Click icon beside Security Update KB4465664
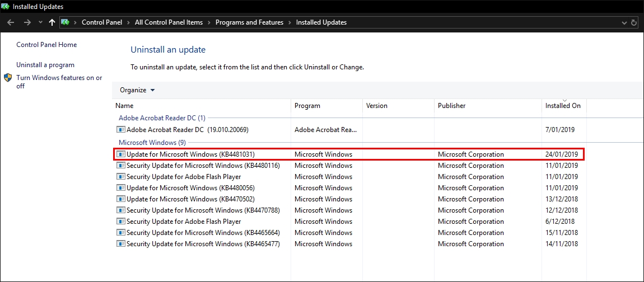644x282 pixels. coord(121,232)
